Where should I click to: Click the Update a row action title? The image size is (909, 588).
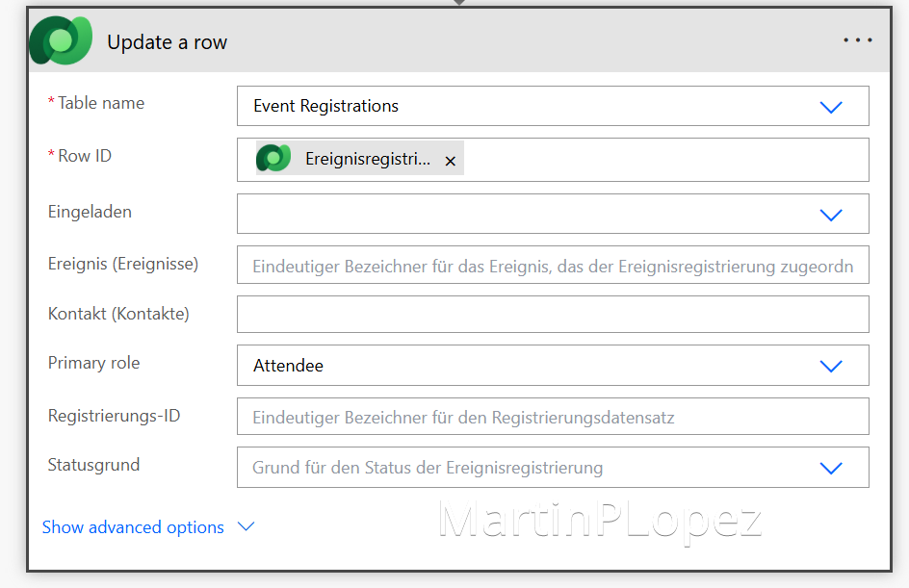click(167, 41)
